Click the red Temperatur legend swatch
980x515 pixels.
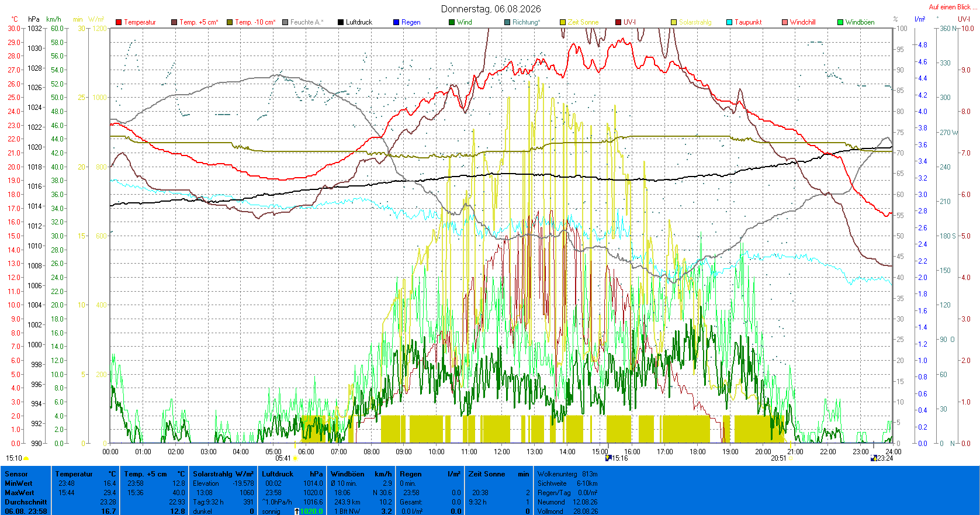click(119, 22)
